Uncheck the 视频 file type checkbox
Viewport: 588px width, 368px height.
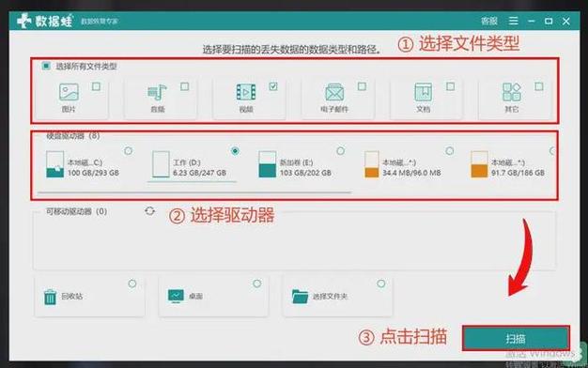point(273,86)
